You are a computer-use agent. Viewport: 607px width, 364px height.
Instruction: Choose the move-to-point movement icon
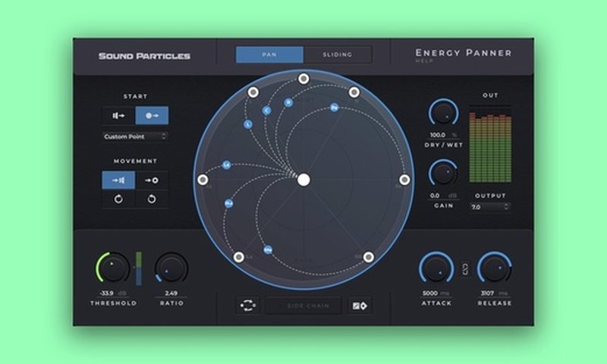[152, 180]
